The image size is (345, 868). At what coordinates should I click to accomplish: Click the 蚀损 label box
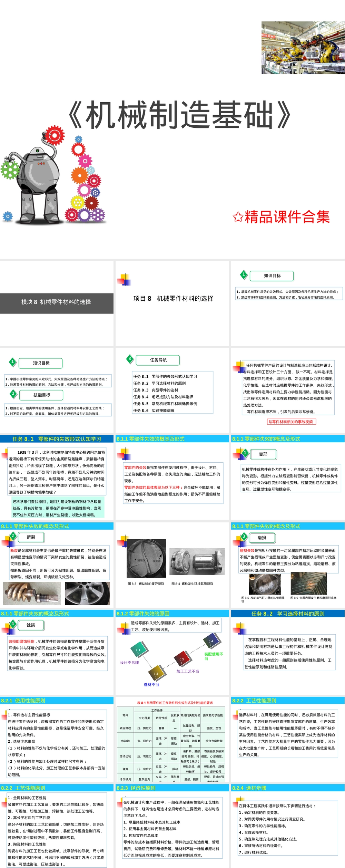[31, 625]
